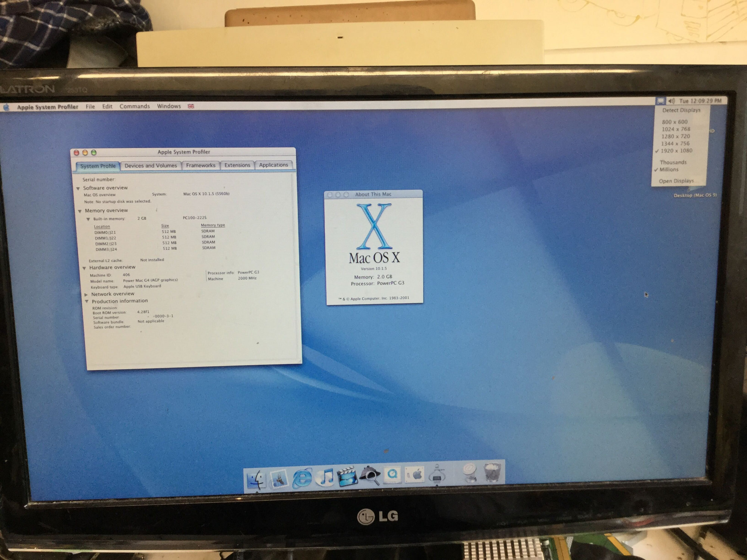Open iMovie clapperboard dock icon
This screenshot has height=560, width=747.
347,476
